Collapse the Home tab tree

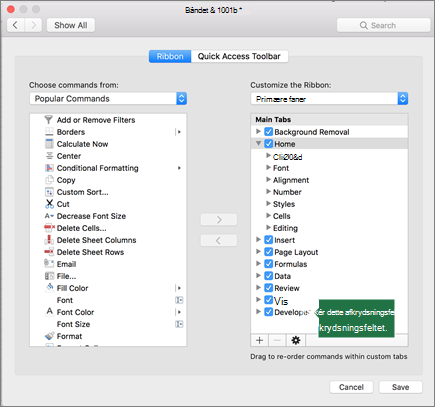[258, 144]
